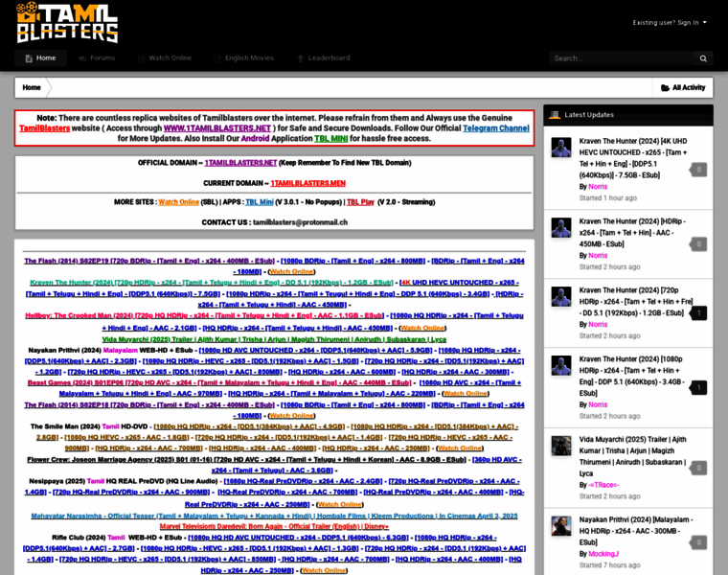Open avatar of Kraven 1080p 3.4GB post
This screenshot has width=728, height=575.
coord(561,365)
